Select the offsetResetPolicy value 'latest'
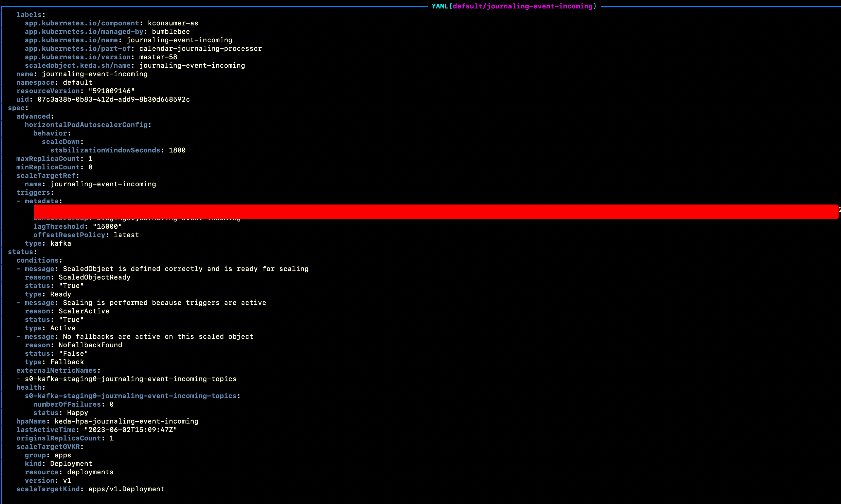The image size is (841, 504). tap(126, 235)
